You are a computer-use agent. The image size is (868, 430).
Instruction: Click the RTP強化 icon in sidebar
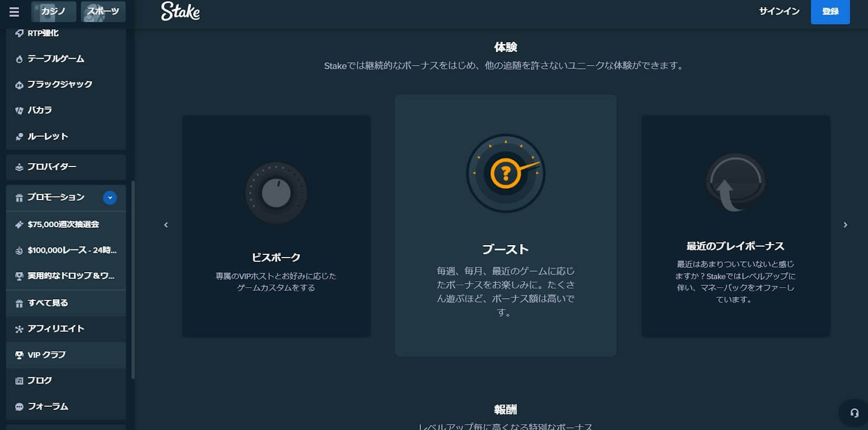pyautogui.click(x=19, y=33)
